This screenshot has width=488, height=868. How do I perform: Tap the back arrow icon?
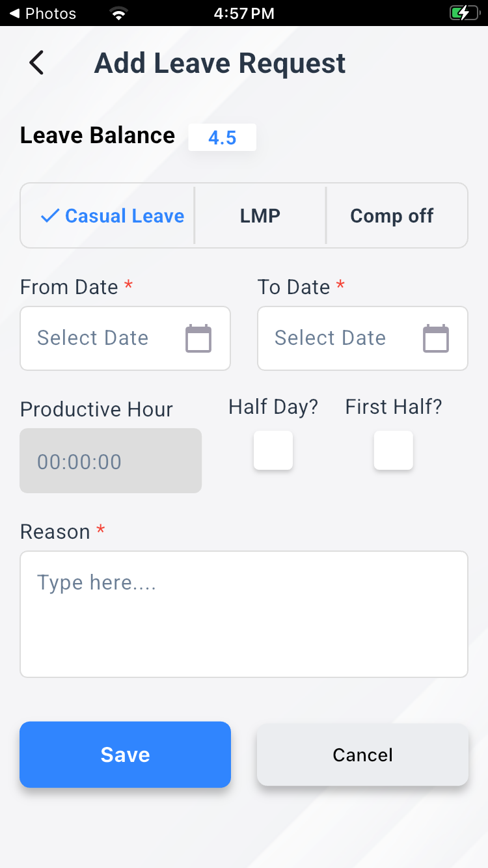(x=36, y=63)
